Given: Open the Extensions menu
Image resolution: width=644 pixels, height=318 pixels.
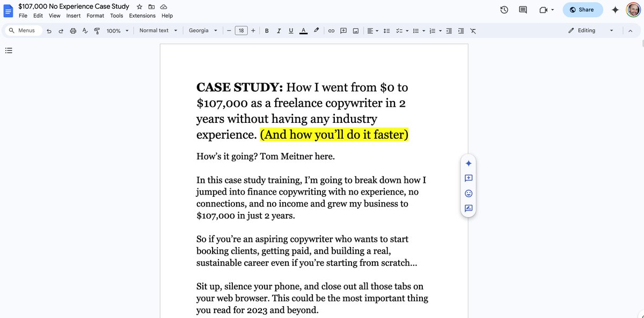Looking at the screenshot, I should pyautogui.click(x=142, y=16).
